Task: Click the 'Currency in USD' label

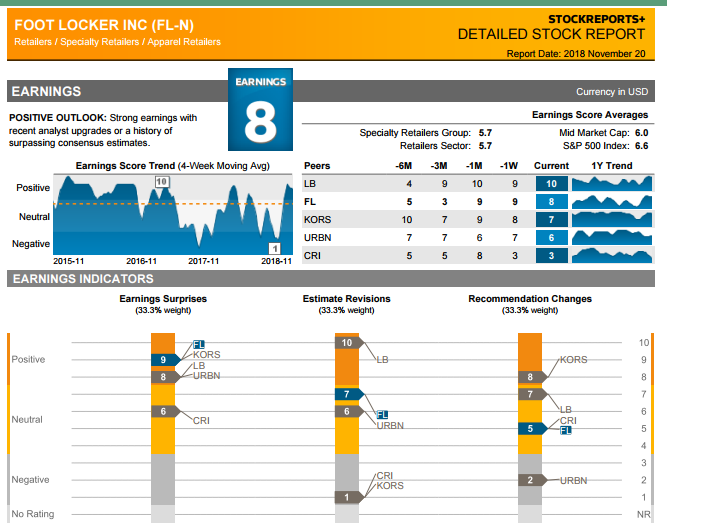Action: 612,92
